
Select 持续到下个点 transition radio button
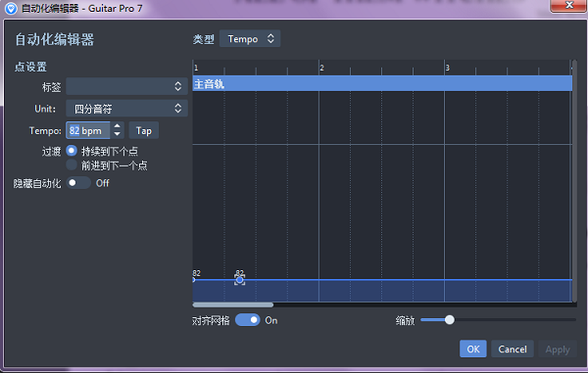coord(72,151)
